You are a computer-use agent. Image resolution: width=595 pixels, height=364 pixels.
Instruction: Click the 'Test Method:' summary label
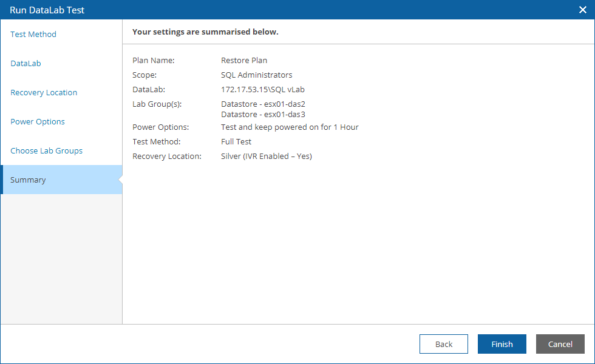(x=157, y=141)
